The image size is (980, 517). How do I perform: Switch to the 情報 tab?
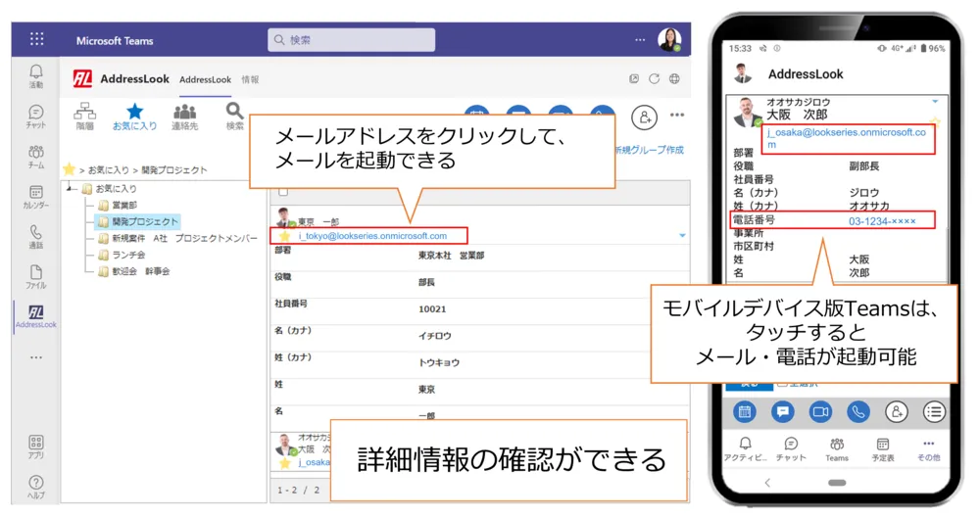tap(250, 79)
